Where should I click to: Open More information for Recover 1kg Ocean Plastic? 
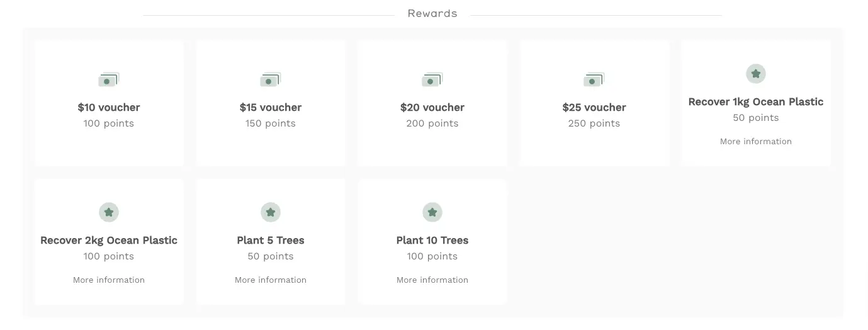[755, 142]
